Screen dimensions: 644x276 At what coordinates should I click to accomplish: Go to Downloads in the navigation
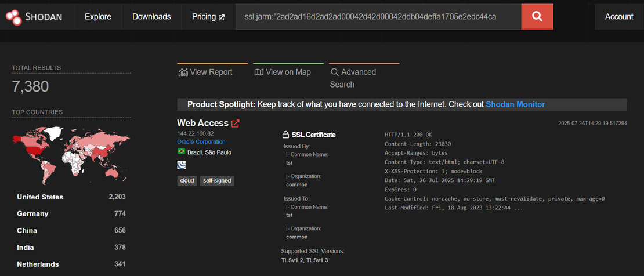(x=151, y=17)
